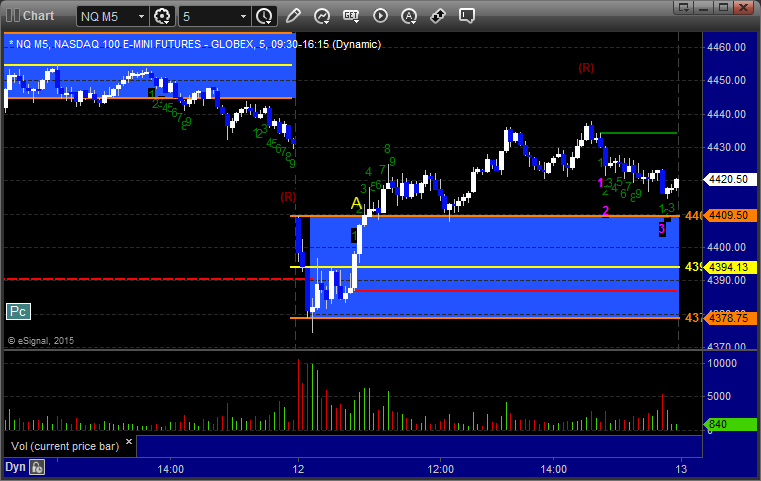Open the circled A alerts menu

coord(409,16)
